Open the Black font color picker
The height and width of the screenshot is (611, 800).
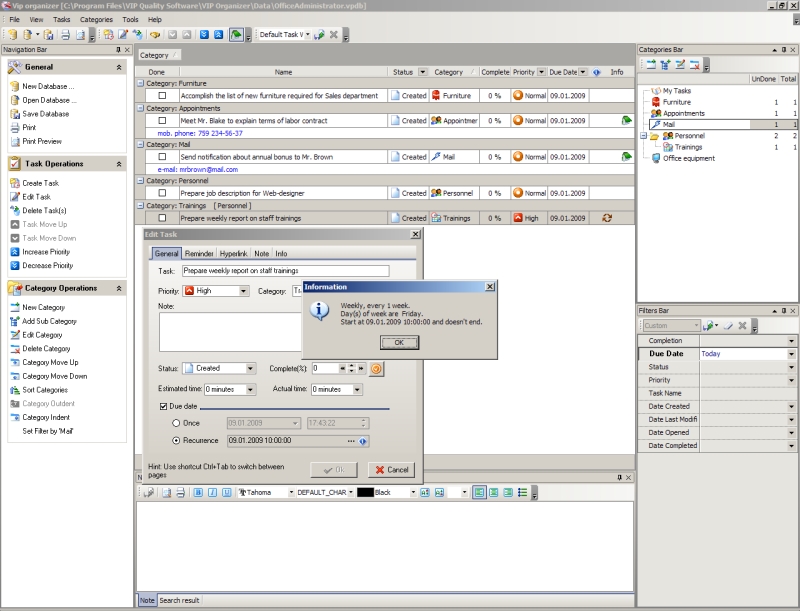click(410, 493)
